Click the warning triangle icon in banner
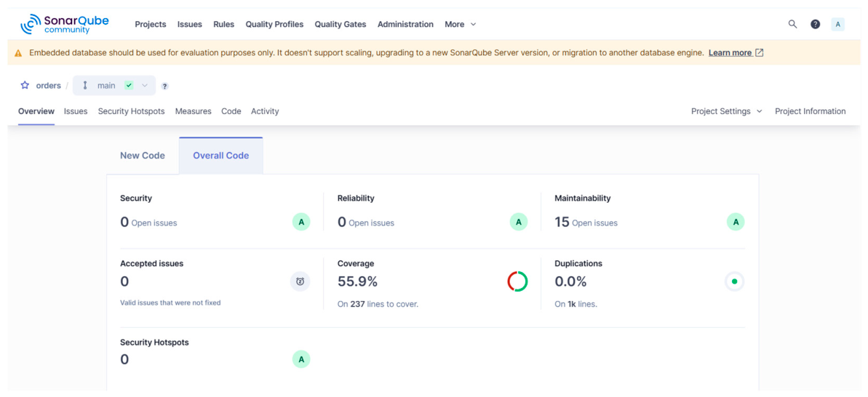The width and height of the screenshot is (868, 397). coord(18,53)
